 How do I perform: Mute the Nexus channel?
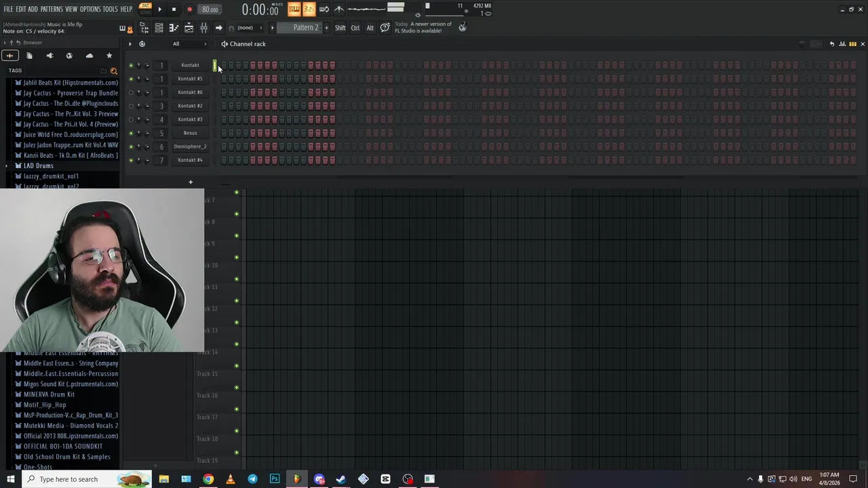pos(131,133)
